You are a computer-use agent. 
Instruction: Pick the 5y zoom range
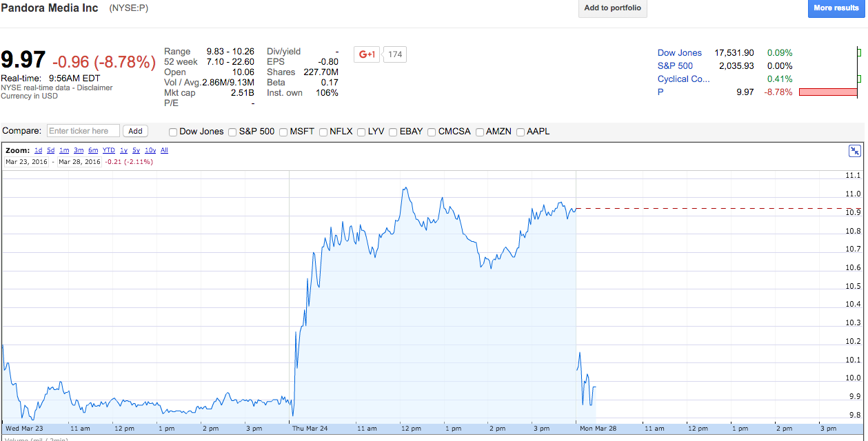[137, 150]
